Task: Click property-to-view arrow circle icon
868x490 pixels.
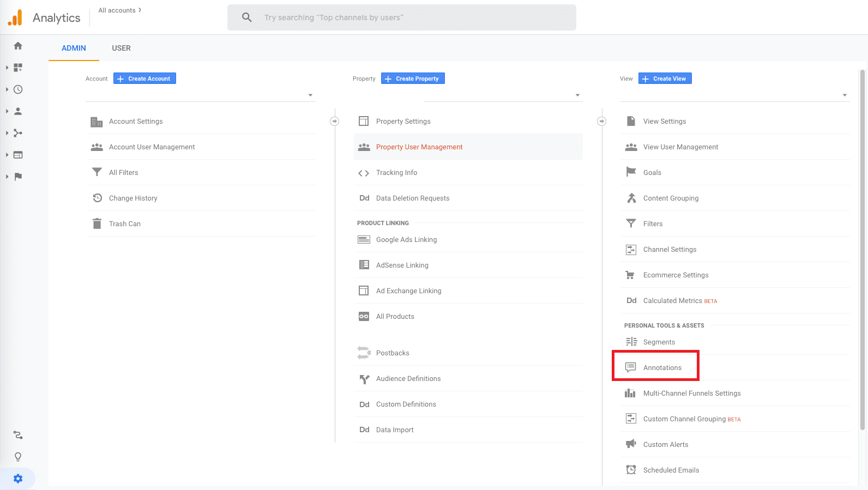Action: tap(602, 121)
